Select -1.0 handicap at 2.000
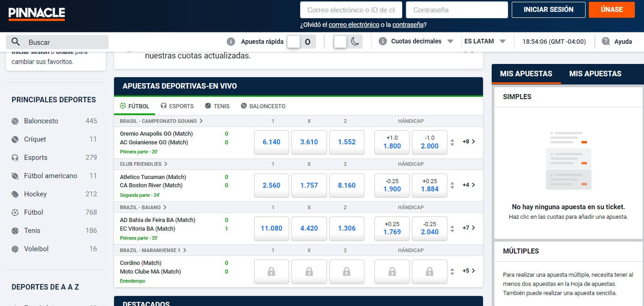This screenshot has width=644, height=306. coord(430,142)
